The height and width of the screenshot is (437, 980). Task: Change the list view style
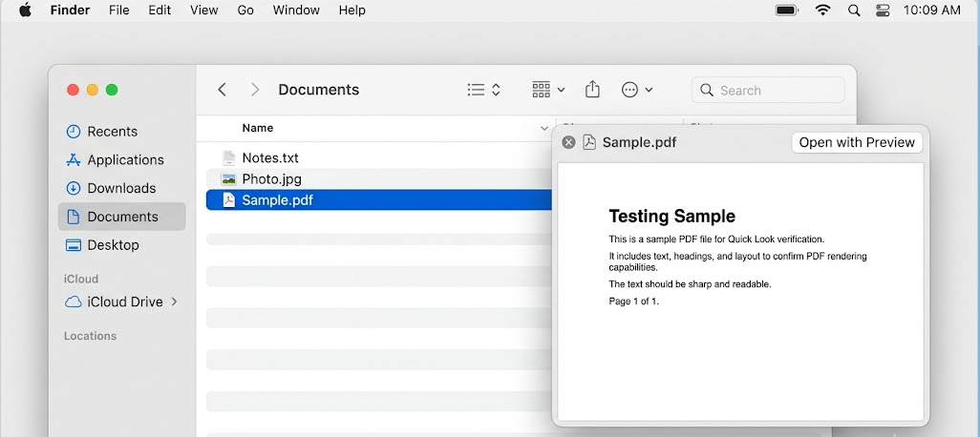coord(483,90)
